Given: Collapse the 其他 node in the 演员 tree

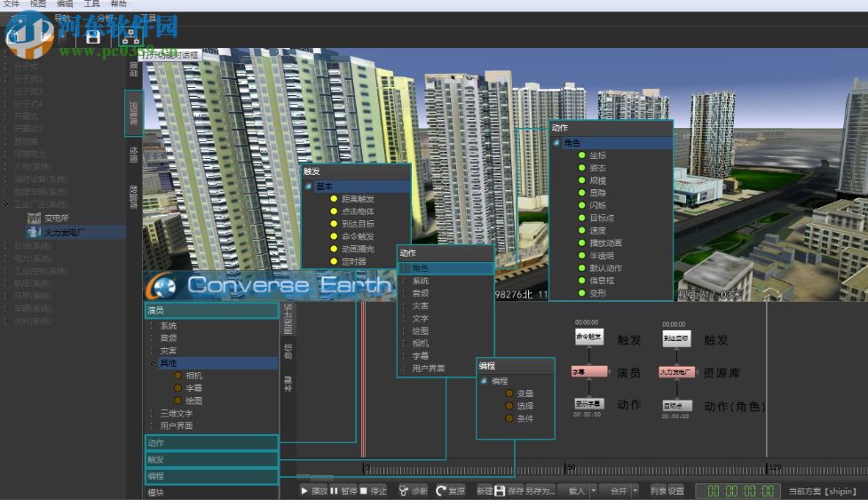Looking at the screenshot, I should [x=154, y=363].
